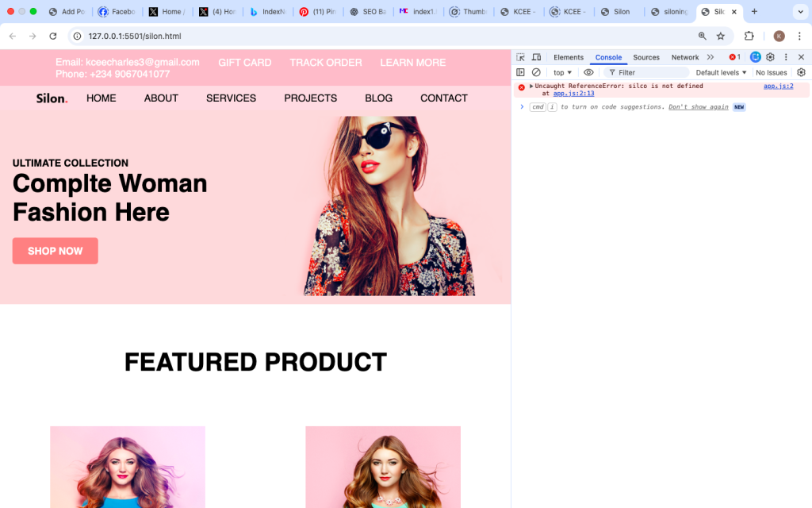The image size is (812, 508).
Task: Click the AI assistance icon in DevTools
Action: (756, 57)
